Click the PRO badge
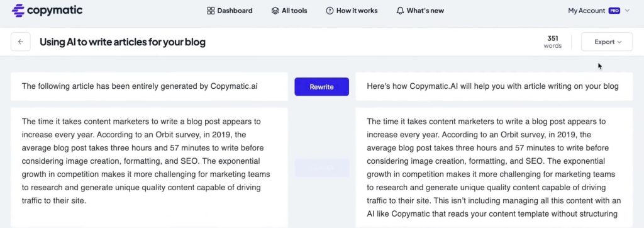Screen dimensions: 644x228 point(614,11)
